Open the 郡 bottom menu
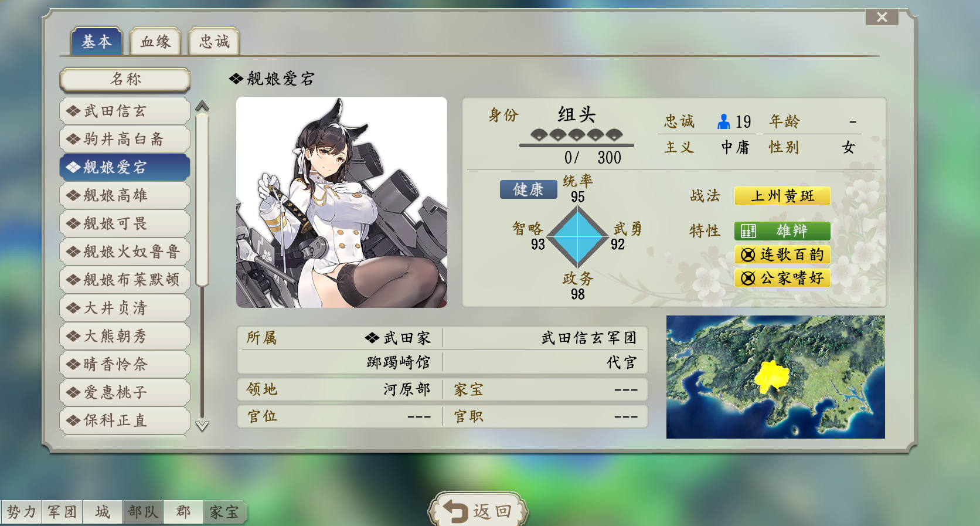The image size is (980, 526). 183,512
